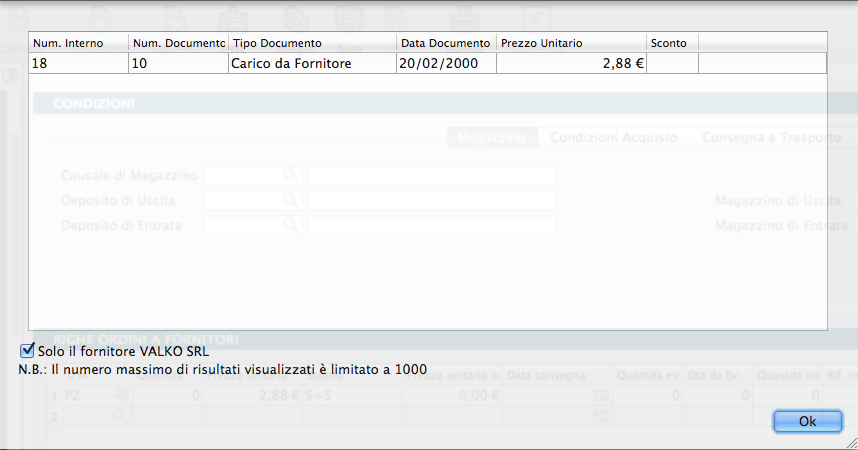Screen dimensions: 858x450
Task: Click the Carico da Fornitore cell
Action: coord(311,63)
